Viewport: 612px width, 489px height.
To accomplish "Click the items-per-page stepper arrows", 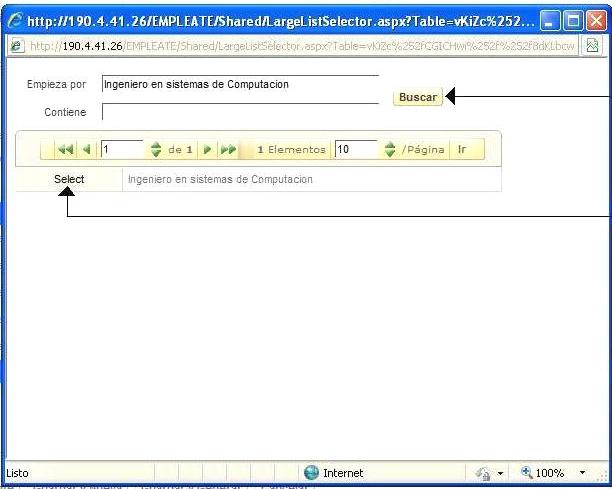I will [391, 150].
